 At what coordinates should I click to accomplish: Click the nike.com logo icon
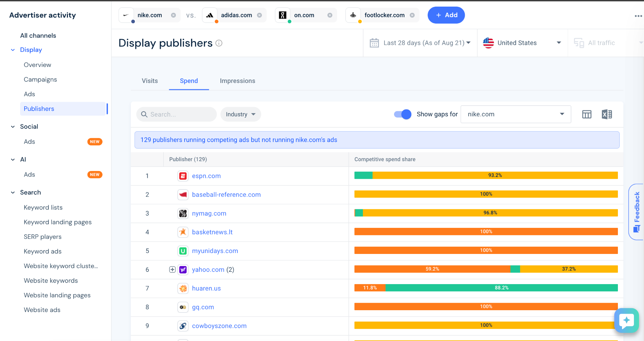pyautogui.click(x=126, y=15)
